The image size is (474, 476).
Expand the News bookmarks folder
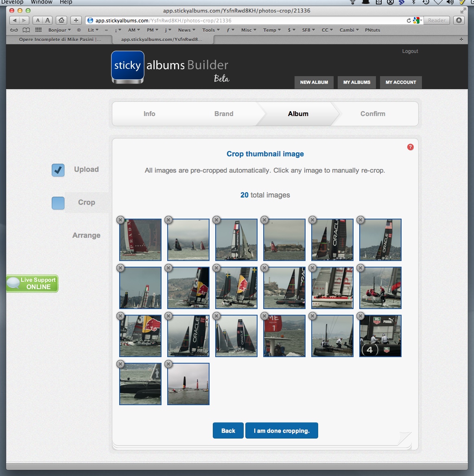click(186, 30)
